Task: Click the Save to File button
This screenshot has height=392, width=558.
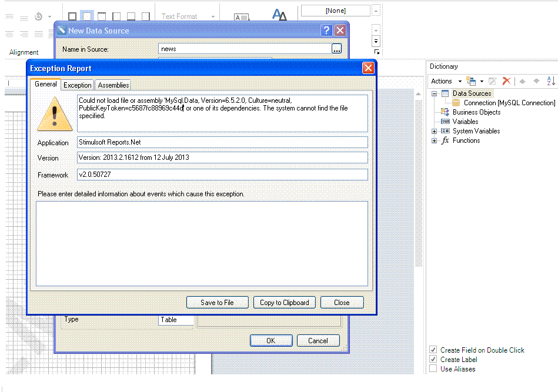Action: (x=217, y=302)
